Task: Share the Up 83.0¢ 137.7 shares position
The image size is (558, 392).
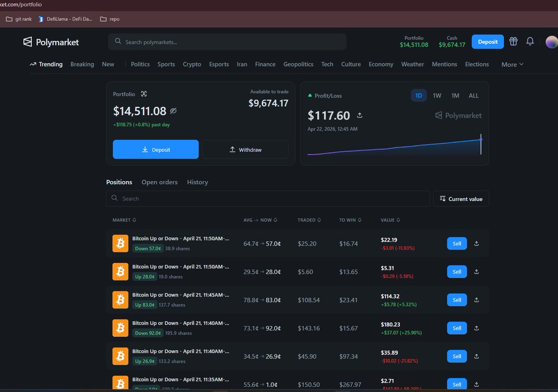Action: point(477,300)
